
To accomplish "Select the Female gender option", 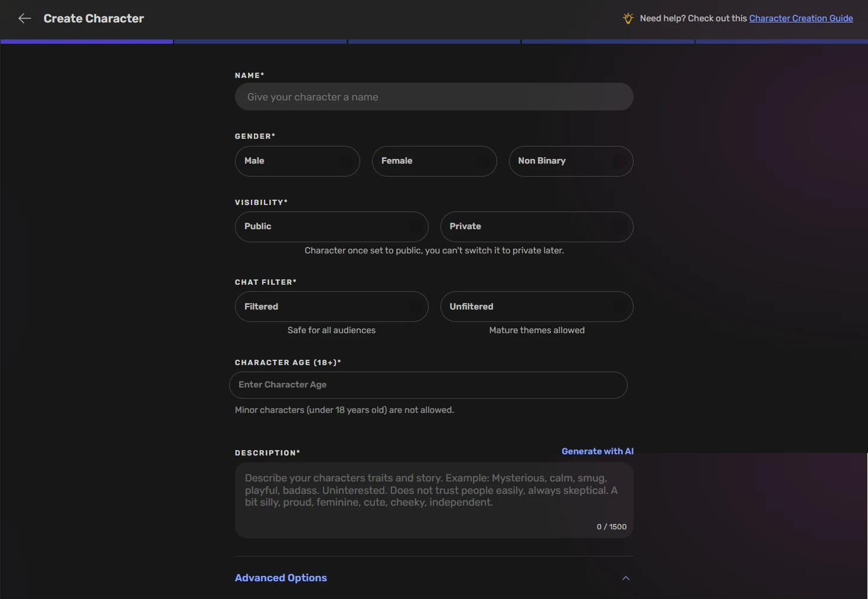I will coord(434,161).
